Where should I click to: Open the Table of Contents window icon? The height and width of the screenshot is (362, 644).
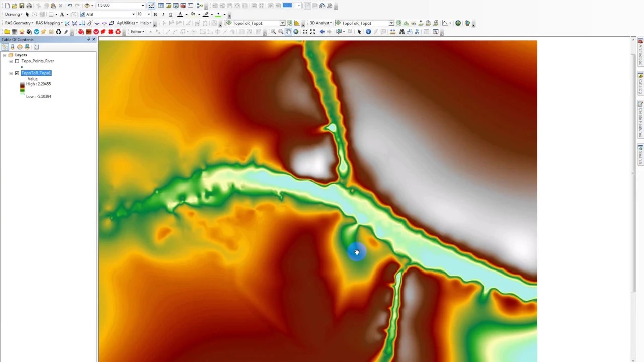160,5
